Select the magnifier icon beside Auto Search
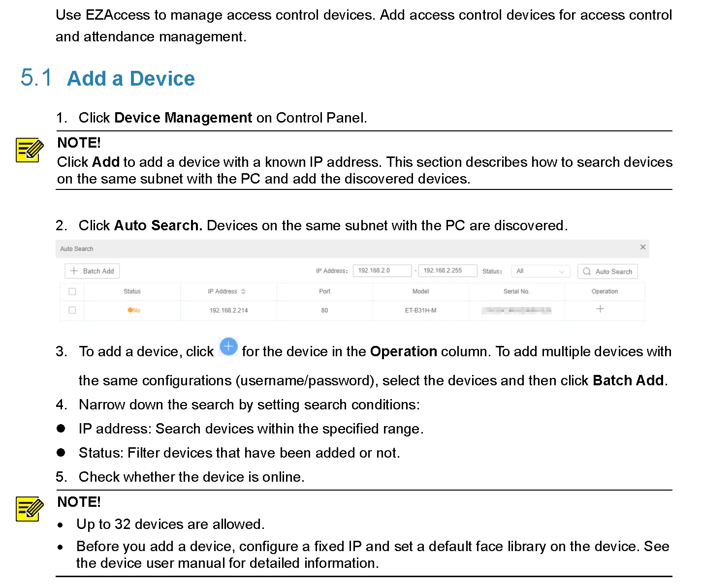The height and width of the screenshot is (588, 701). click(586, 271)
